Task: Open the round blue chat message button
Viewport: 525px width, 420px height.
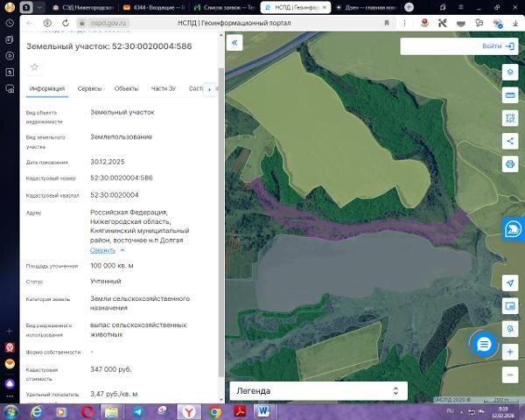Action: click(x=484, y=344)
